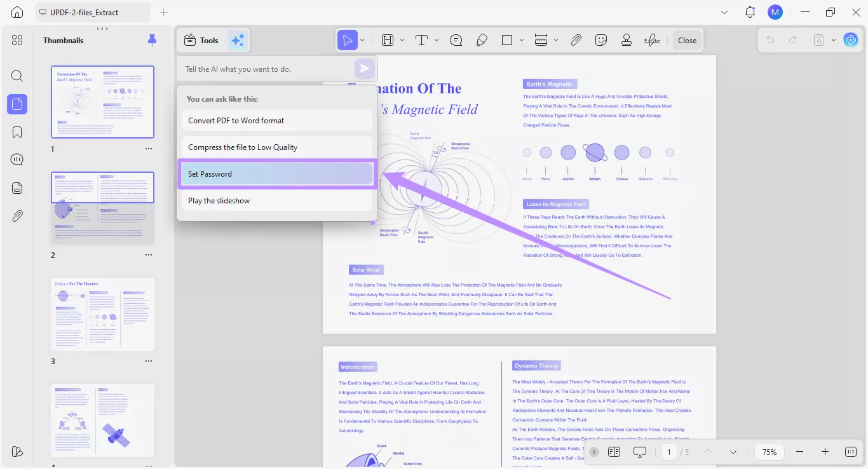Image resolution: width=868 pixels, height=469 pixels.
Task: Click the page number field
Action: [668, 452]
